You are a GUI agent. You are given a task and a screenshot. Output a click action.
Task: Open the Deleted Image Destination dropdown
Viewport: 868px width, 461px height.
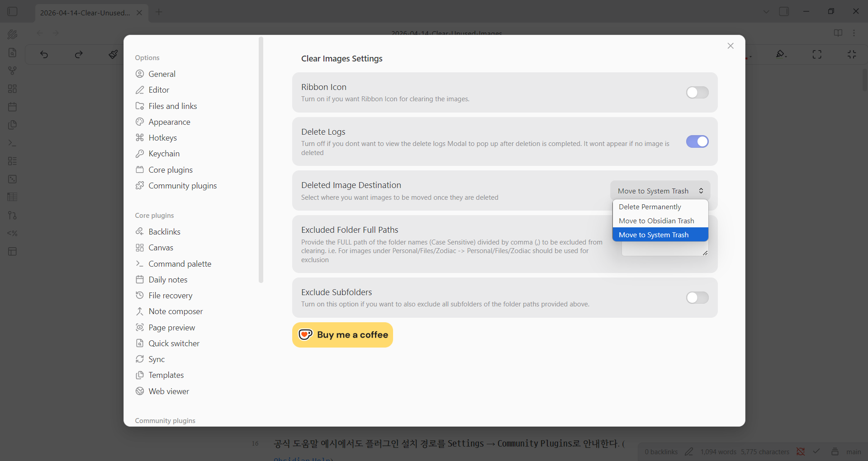click(x=660, y=191)
